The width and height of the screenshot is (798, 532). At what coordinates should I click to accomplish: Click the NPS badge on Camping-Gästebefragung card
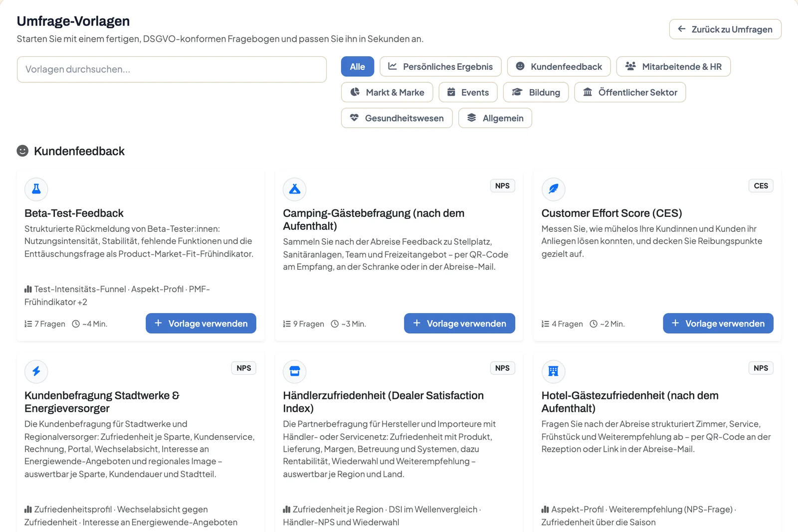tap(502, 185)
